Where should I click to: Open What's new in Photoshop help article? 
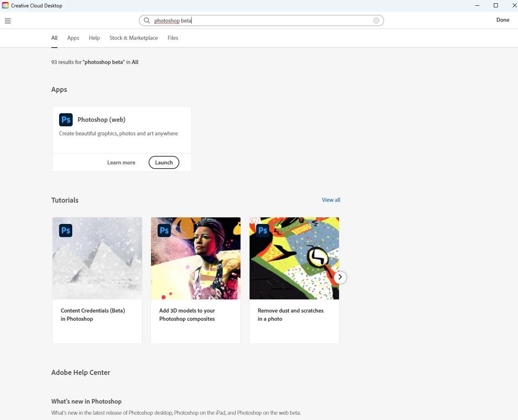click(86, 402)
